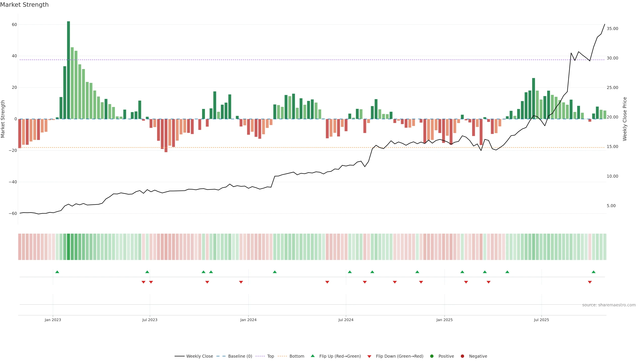The height and width of the screenshot is (362, 644).
Task: Click the green flip-up triangle after Jan 2024
Action: (x=275, y=272)
